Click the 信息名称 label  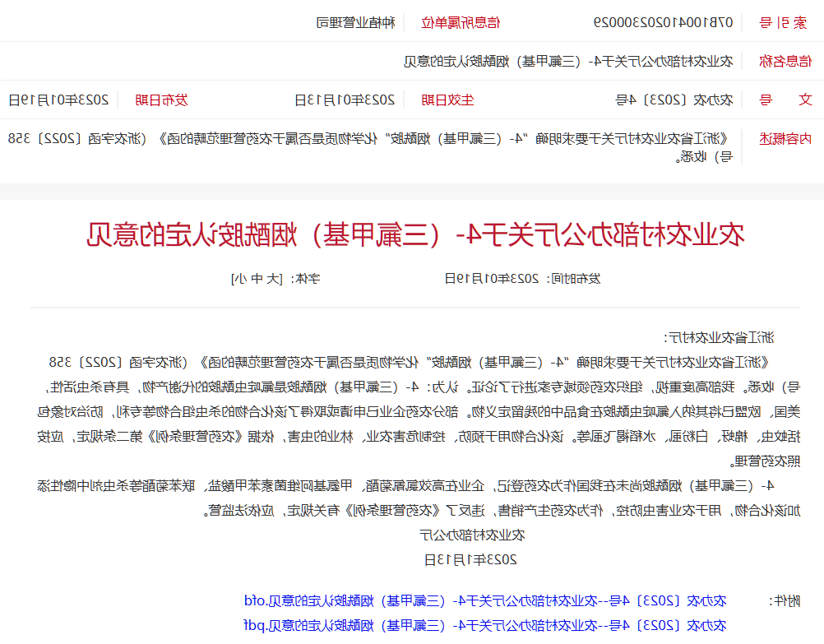[x=787, y=61]
